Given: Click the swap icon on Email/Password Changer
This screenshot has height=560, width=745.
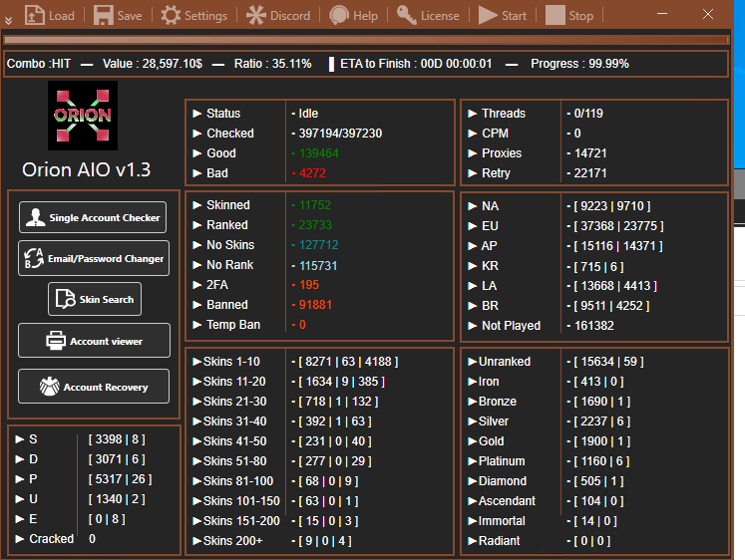Looking at the screenshot, I should (x=34, y=258).
